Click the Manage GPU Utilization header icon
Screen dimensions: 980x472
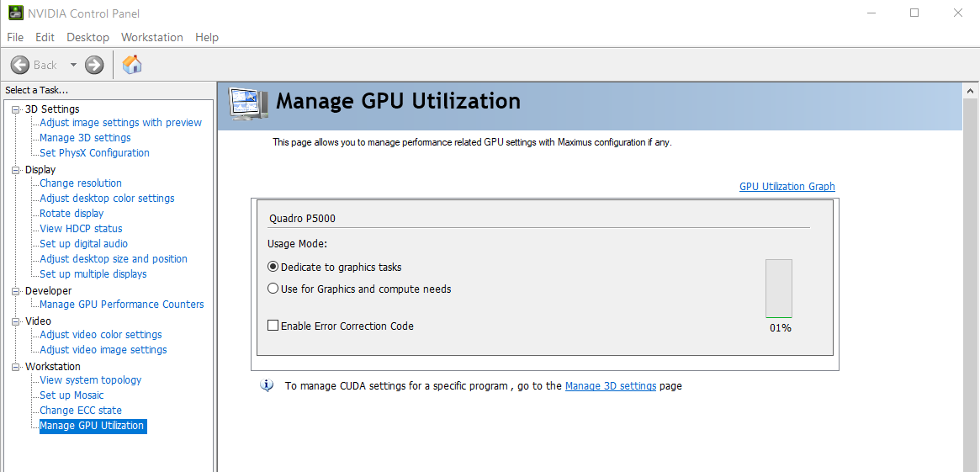click(248, 103)
